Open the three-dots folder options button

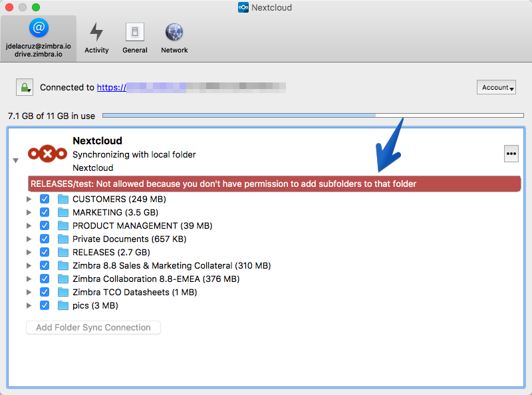(511, 154)
